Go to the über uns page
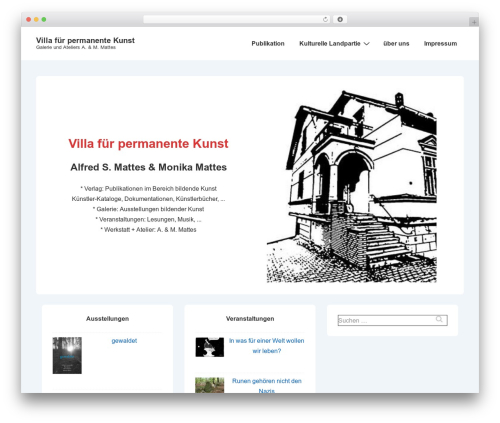Image resolution: width=500 pixels, height=423 pixels. 396,44
